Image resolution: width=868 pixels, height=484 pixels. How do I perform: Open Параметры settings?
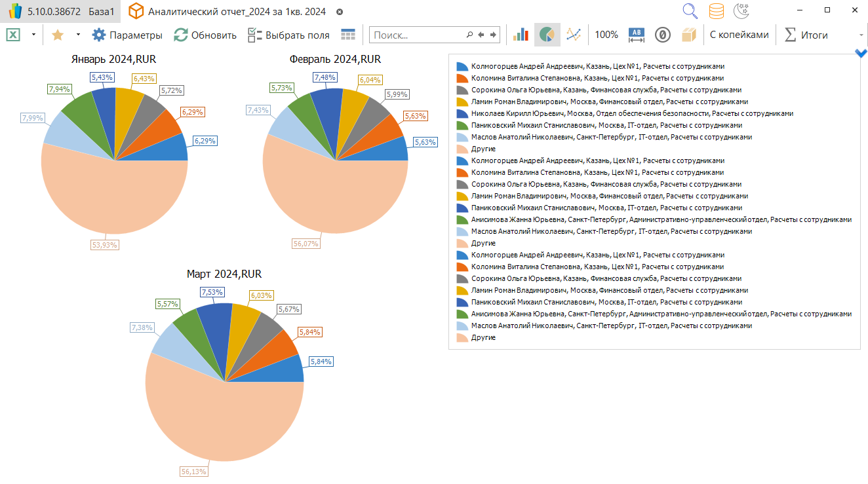tap(127, 35)
